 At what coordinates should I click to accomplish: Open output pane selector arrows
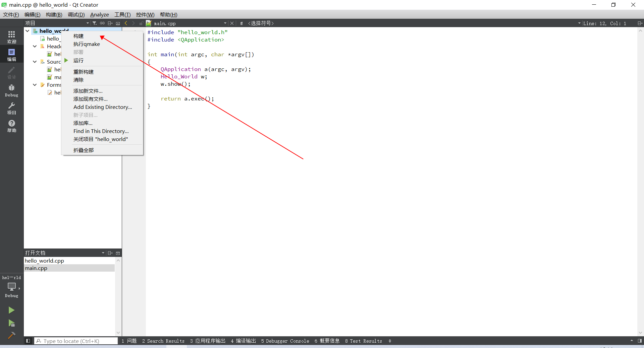pyautogui.click(x=390, y=341)
